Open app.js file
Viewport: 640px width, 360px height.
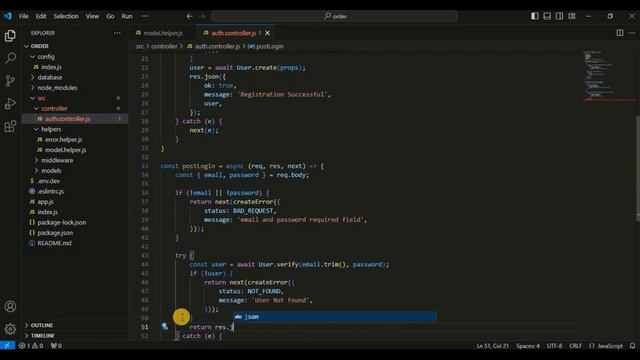click(75, 202)
